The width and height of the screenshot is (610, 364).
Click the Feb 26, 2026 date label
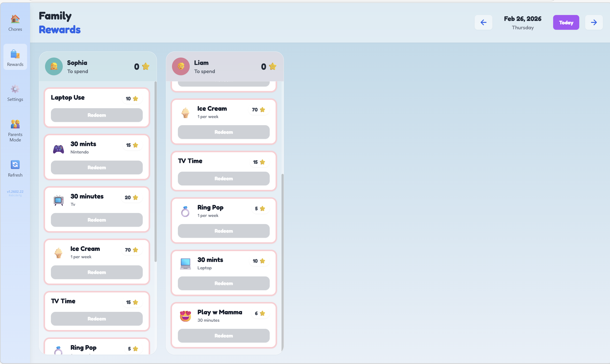tap(522, 19)
